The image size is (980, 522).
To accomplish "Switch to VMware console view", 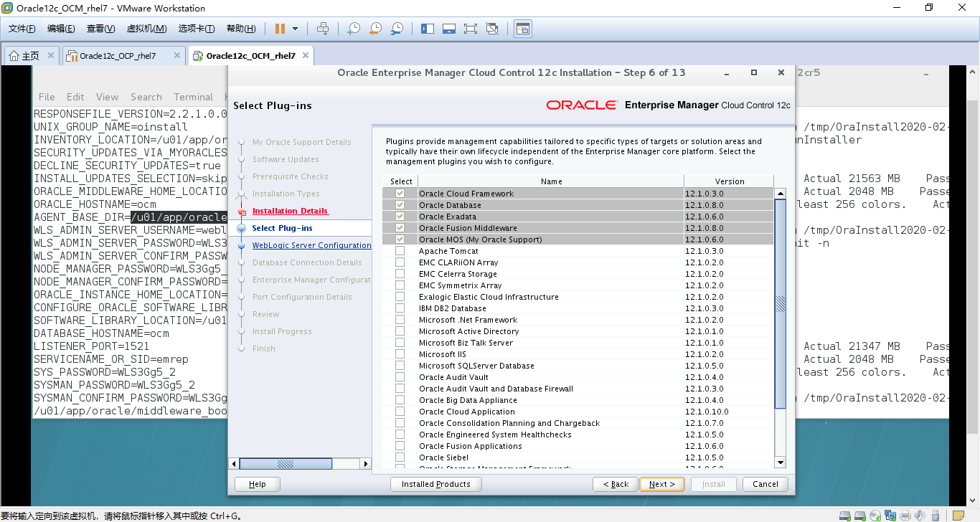I will coord(523,29).
